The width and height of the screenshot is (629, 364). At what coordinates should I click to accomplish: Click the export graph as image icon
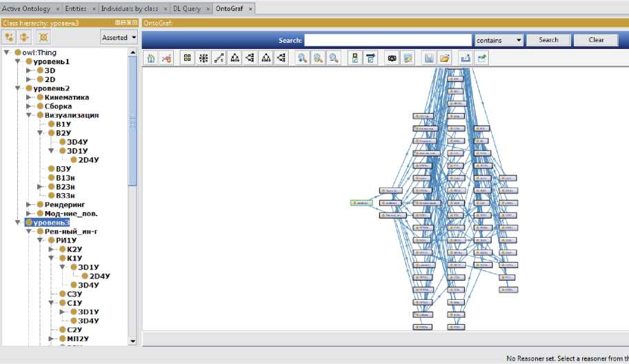pyautogui.click(x=408, y=58)
